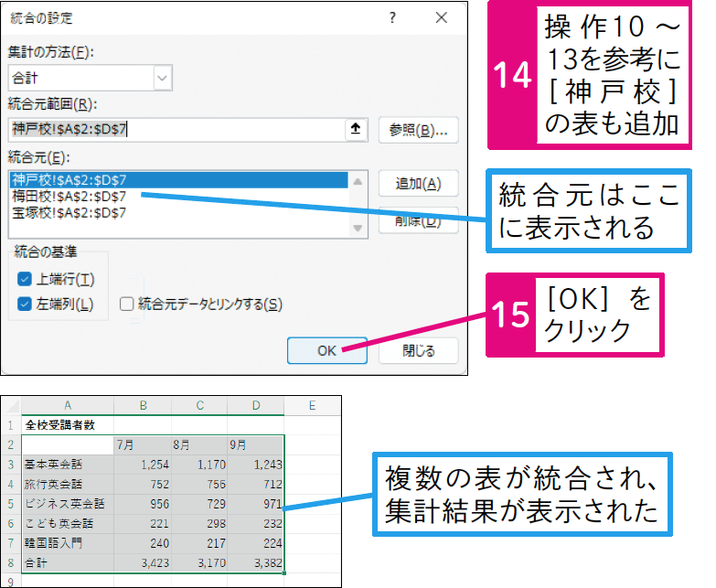Click the 7月 header cell

click(143, 444)
